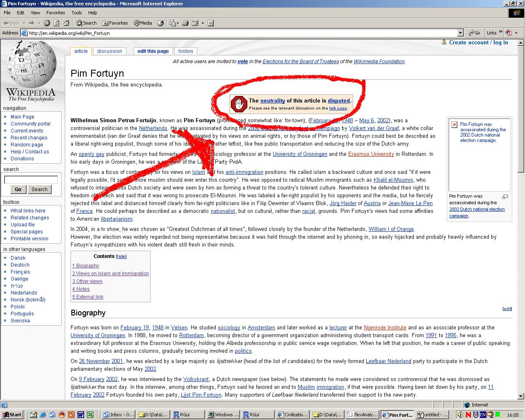Click the sidebar Search button
Image resolution: width=525 pixels, height=420 pixels.
pyautogui.click(x=39, y=189)
